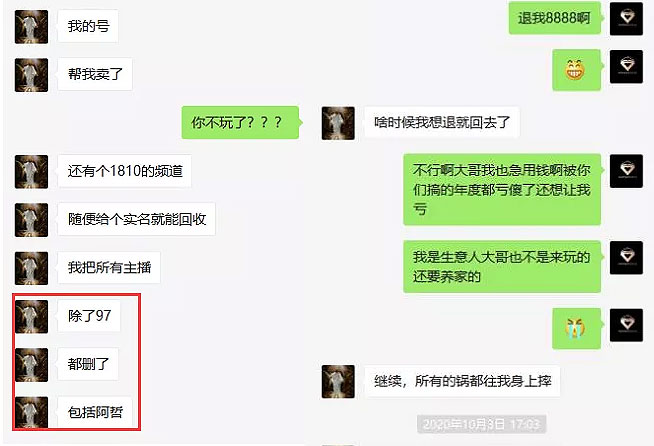Select the '还有个1810的频道' message

(125, 171)
